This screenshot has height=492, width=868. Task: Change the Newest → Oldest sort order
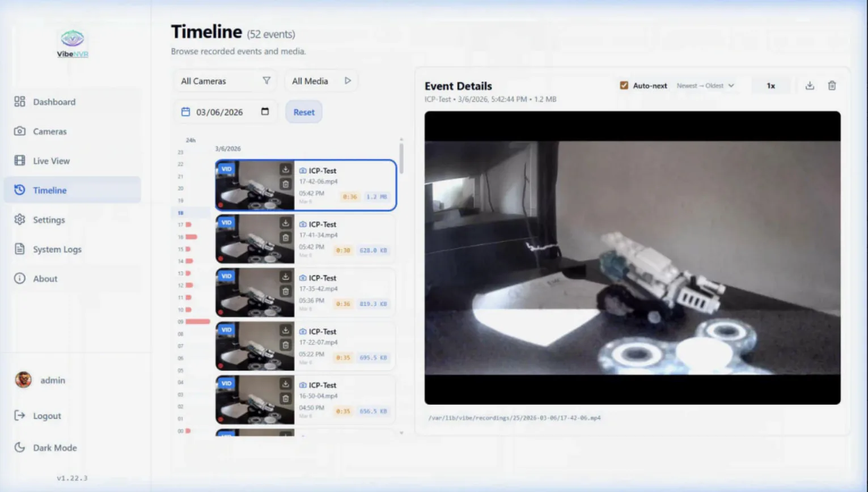(705, 86)
